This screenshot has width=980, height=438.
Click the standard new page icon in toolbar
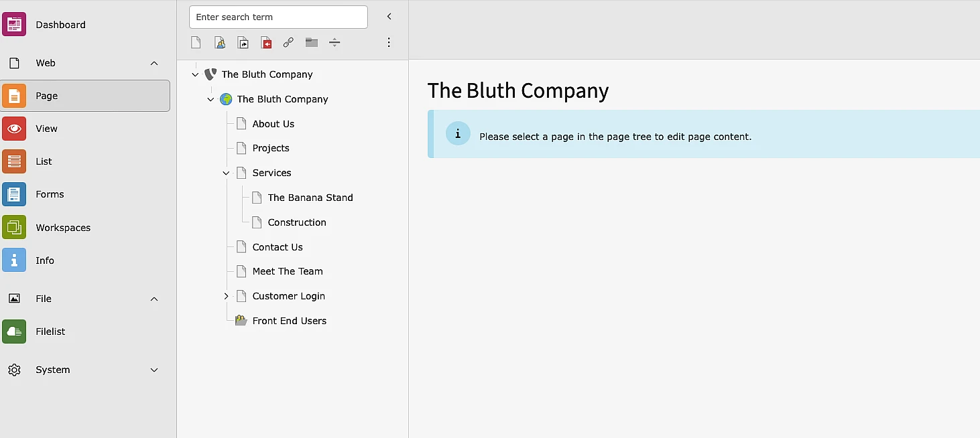196,43
